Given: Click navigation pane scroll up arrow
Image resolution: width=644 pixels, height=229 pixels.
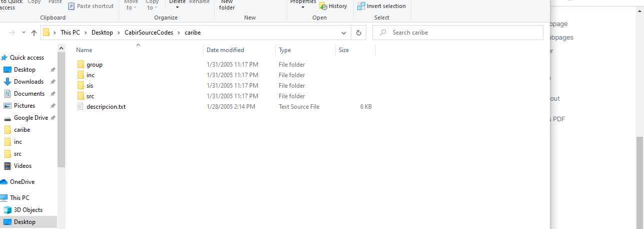Looking at the screenshot, I should (62, 48).
